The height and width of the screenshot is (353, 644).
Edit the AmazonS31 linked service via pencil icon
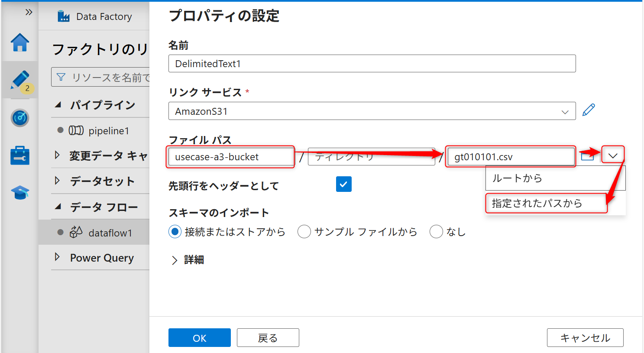click(x=588, y=110)
